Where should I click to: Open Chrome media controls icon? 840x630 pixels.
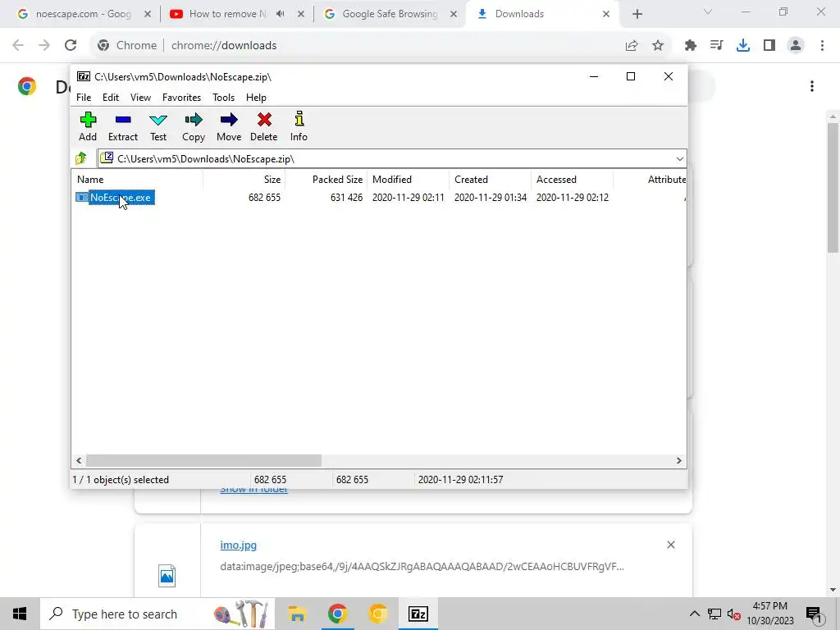point(717,46)
